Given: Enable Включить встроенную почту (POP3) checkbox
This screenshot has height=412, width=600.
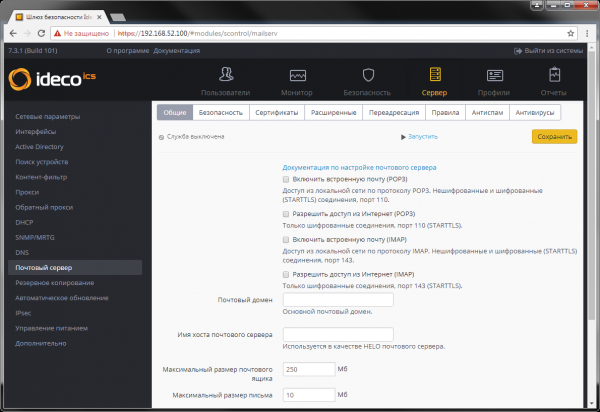Looking at the screenshot, I should point(286,179).
